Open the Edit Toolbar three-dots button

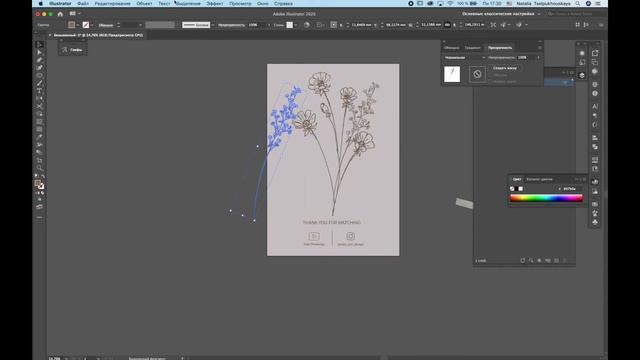coord(39,218)
